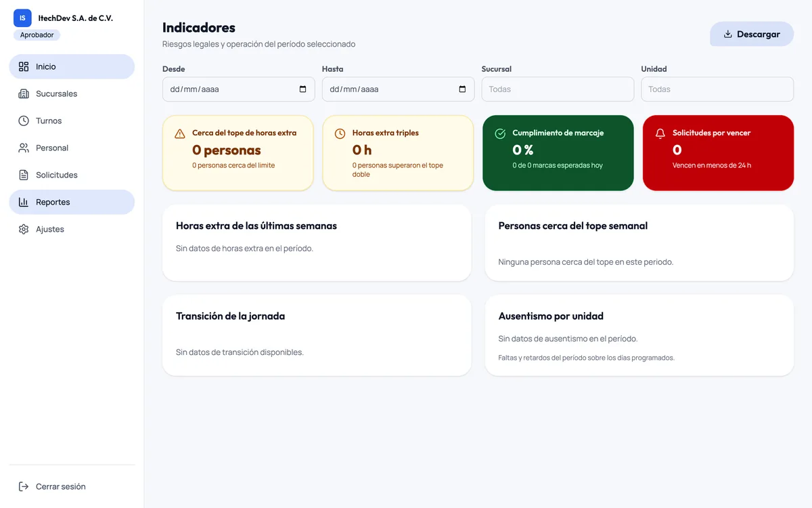Image resolution: width=812 pixels, height=508 pixels.
Task: Focus the Desde date input field
Action: 238,89
